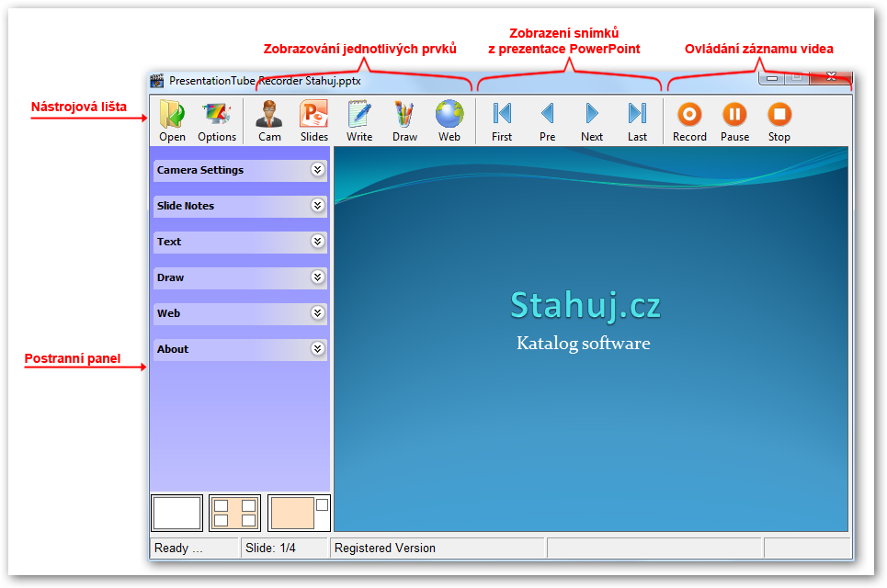Expand the Web panel chevron
The image size is (887, 588).
pos(318,312)
